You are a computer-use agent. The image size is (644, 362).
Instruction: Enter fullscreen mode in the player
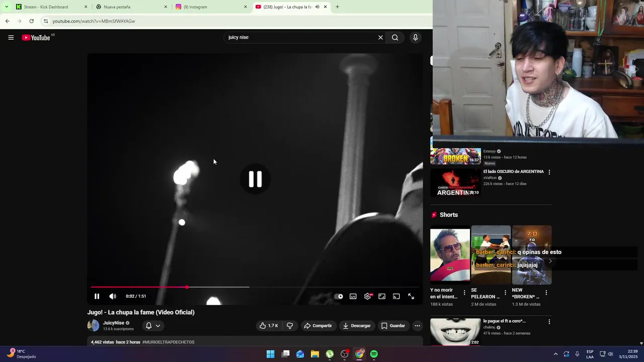tap(411, 296)
